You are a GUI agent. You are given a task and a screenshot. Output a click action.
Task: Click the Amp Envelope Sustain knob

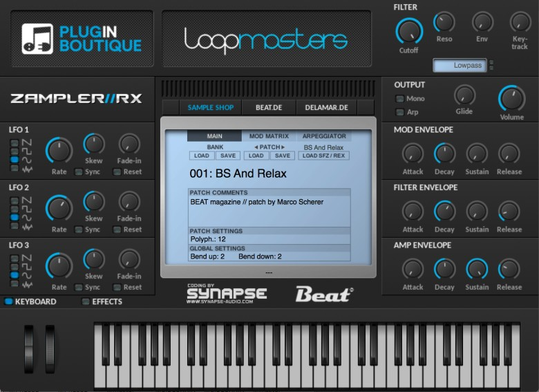pyautogui.click(x=477, y=269)
